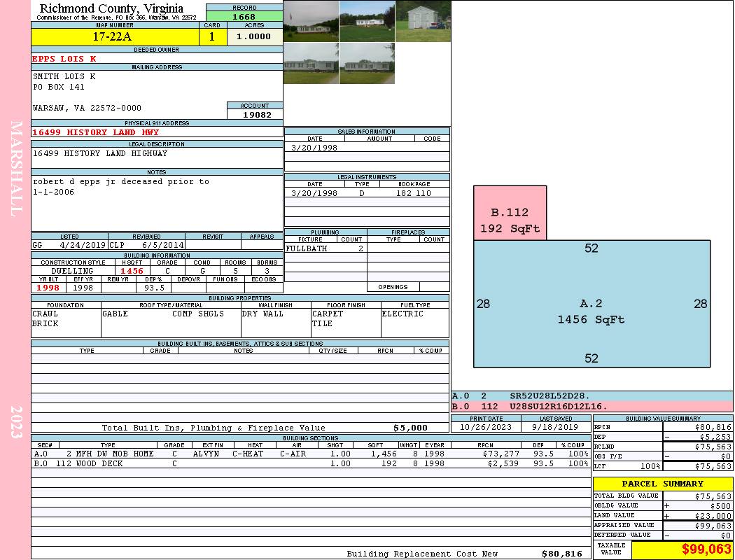Select the account number 19082 field

(x=255, y=114)
